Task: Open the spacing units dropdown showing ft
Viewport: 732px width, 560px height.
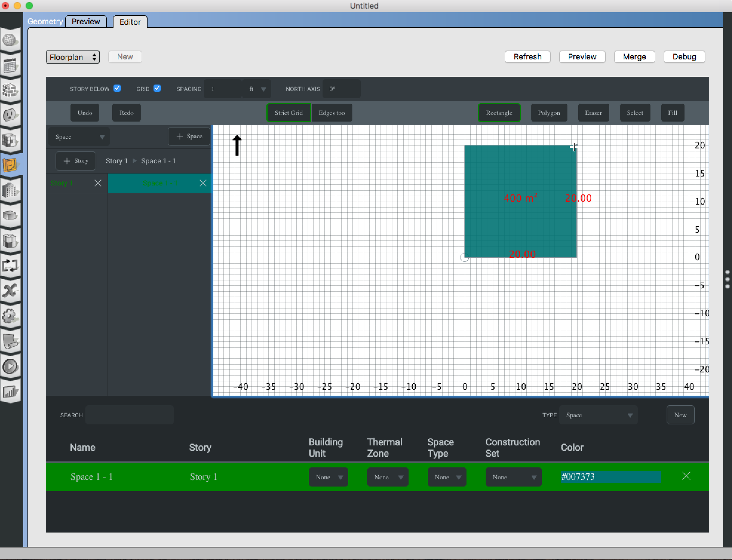Action: [x=256, y=89]
